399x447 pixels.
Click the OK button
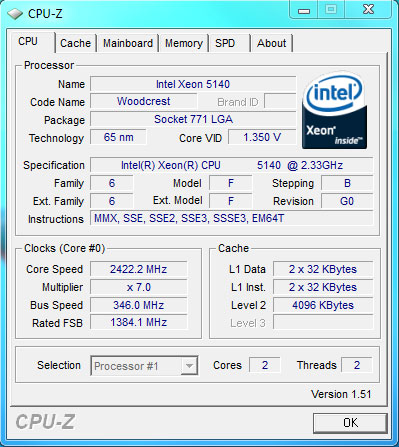tap(350, 423)
